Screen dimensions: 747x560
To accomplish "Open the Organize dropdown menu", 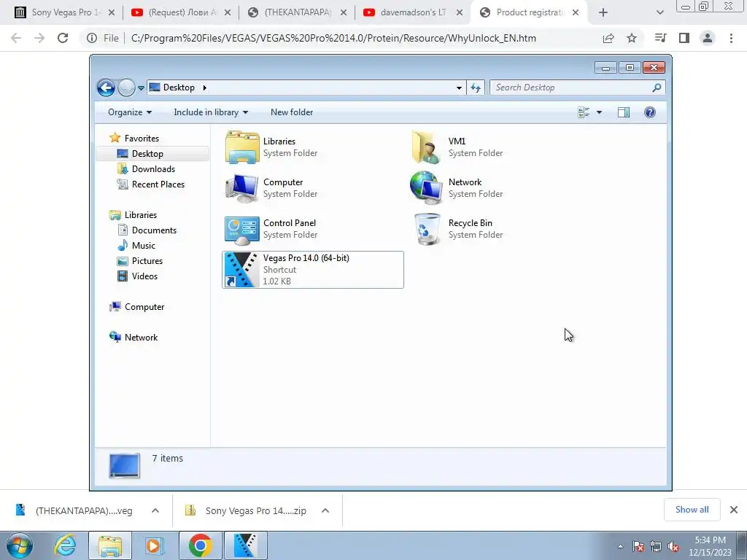I will pos(130,112).
